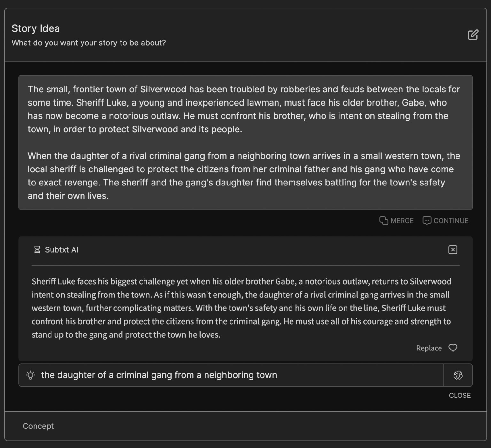
Task: Favorite the AI suggestion with the heart icon
Action: [x=453, y=348]
